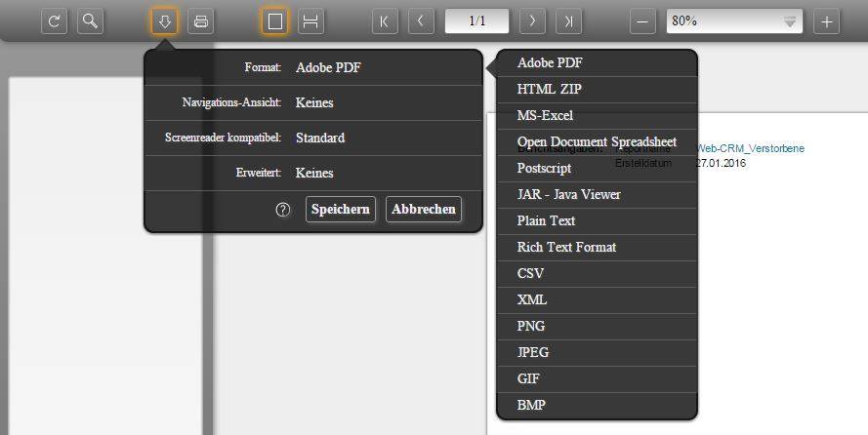Image resolution: width=868 pixels, height=435 pixels.
Task: Go to the previous page
Action: [421, 21]
